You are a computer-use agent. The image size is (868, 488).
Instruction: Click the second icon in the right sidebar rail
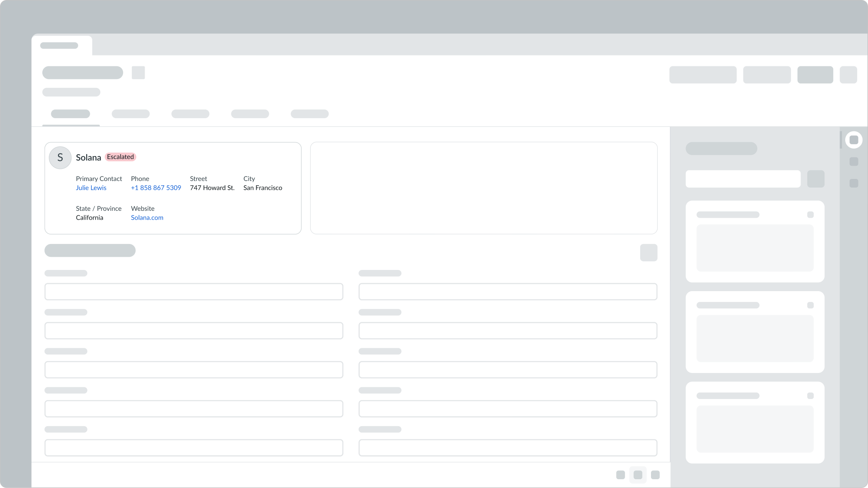(854, 161)
